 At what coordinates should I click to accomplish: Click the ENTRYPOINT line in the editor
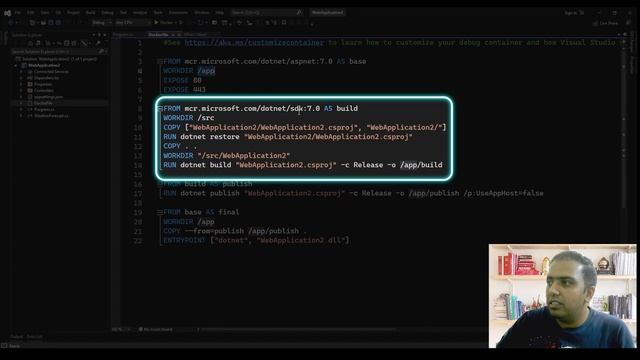(256, 240)
